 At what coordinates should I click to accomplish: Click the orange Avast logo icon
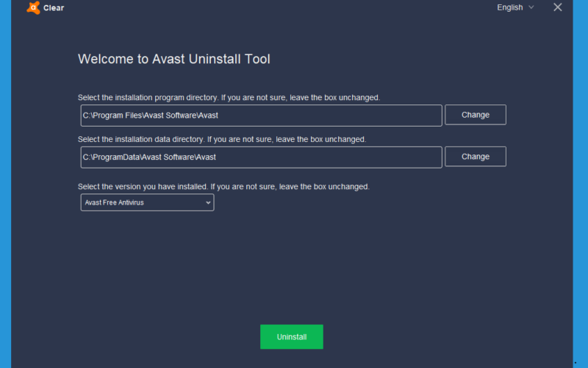[x=33, y=7]
